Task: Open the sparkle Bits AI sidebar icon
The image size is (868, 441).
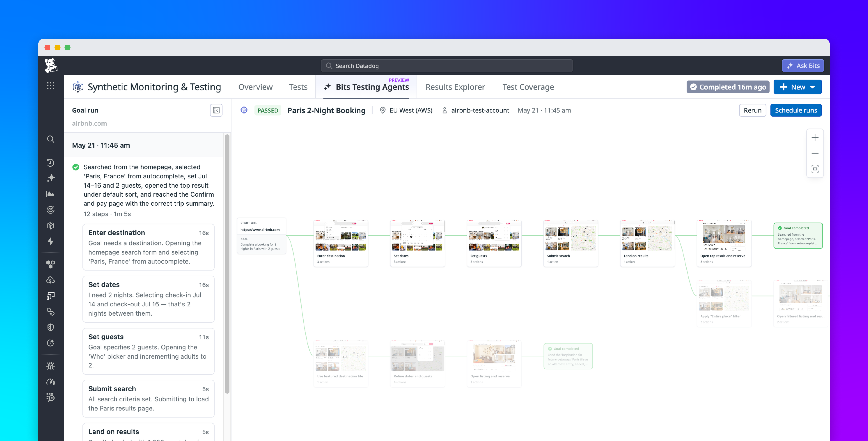Action: (50, 178)
